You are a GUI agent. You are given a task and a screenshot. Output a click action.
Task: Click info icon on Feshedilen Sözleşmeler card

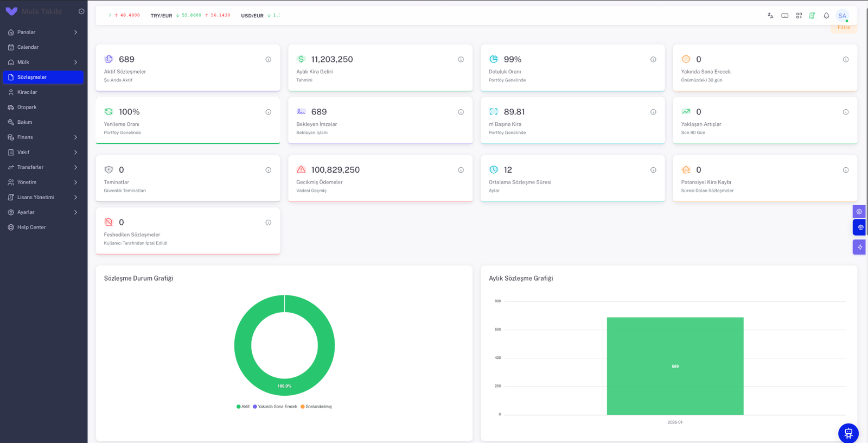pos(268,223)
